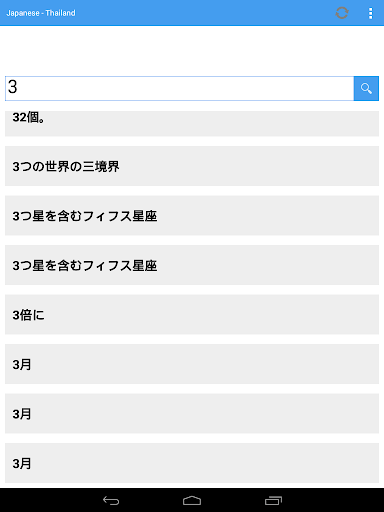Image resolution: width=384 pixels, height=512 pixels.
Task: Select the first 3月 result
Action: tap(192, 364)
